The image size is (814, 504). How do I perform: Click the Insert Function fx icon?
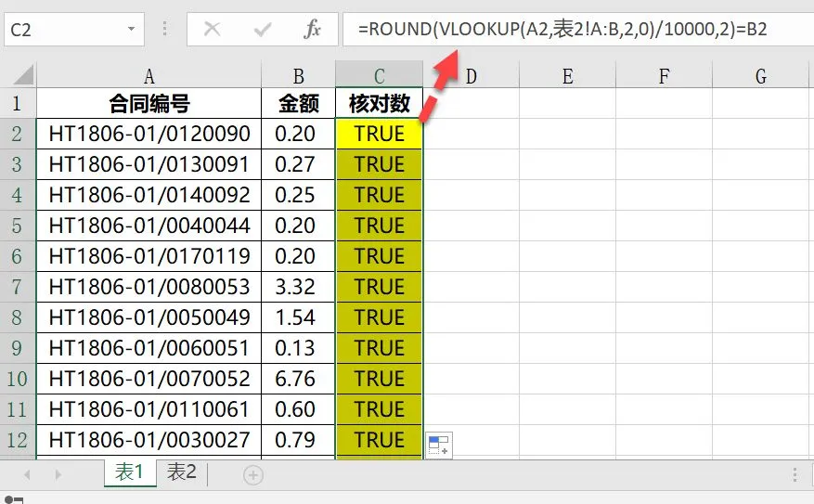[x=312, y=29]
